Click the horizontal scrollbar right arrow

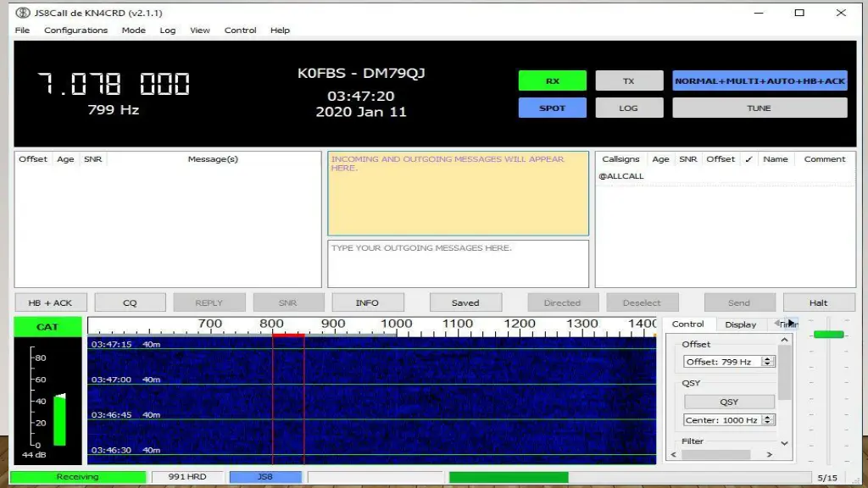[770, 455]
